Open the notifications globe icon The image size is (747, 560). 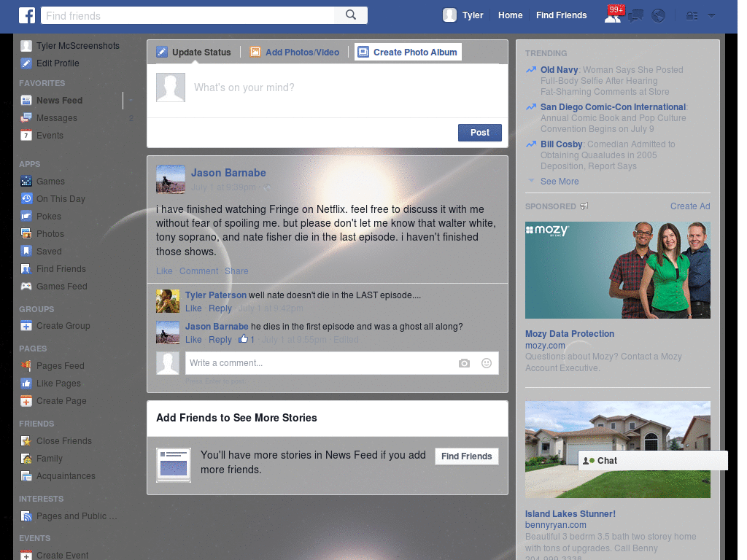tap(659, 16)
